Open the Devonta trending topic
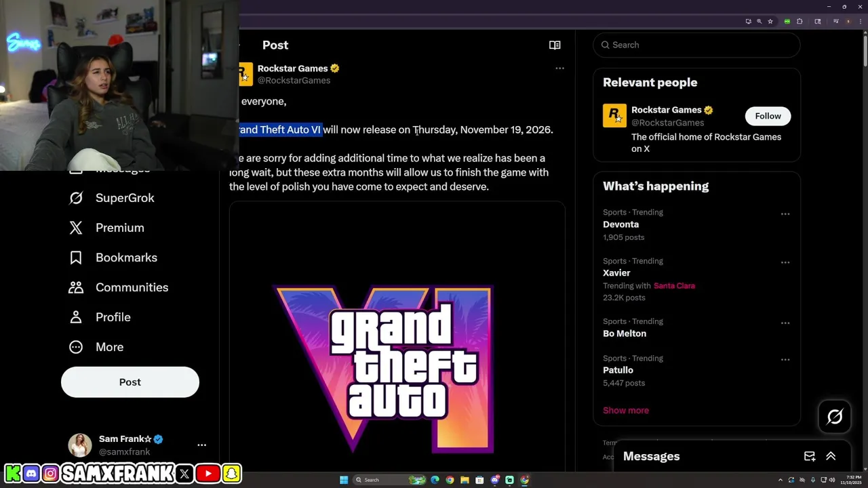The height and width of the screenshot is (488, 868). click(x=620, y=224)
